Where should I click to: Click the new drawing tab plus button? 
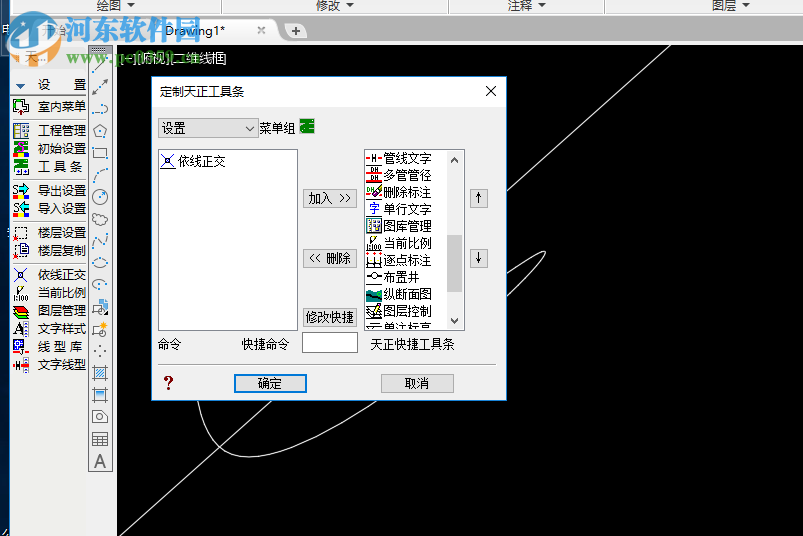tap(295, 31)
